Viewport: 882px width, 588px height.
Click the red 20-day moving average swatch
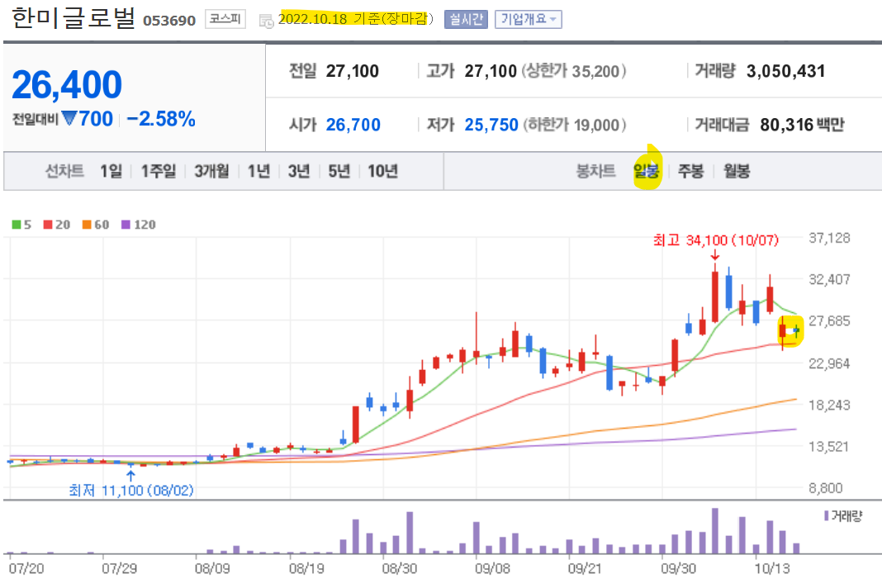coord(48,225)
